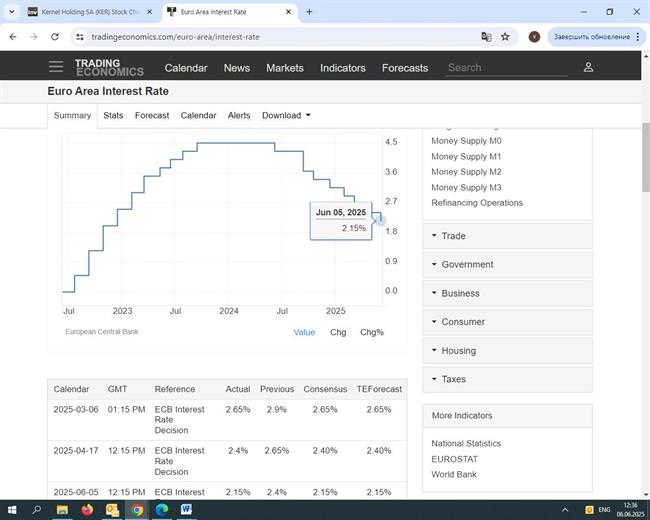
Task: Open the Calendar nav item
Action: click(186, 68)
